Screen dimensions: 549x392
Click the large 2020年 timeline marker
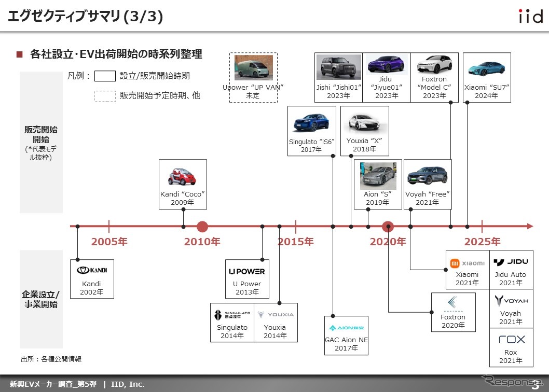388,227
